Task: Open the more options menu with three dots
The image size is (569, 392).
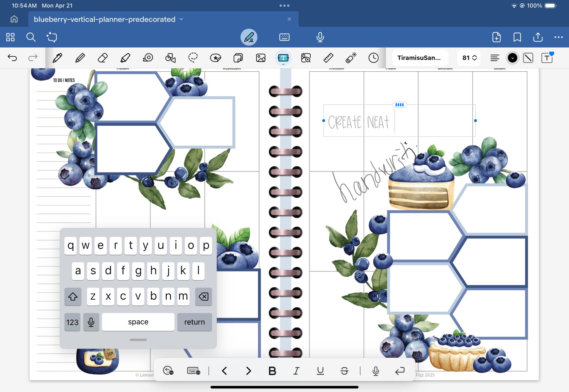Action: 559,37
